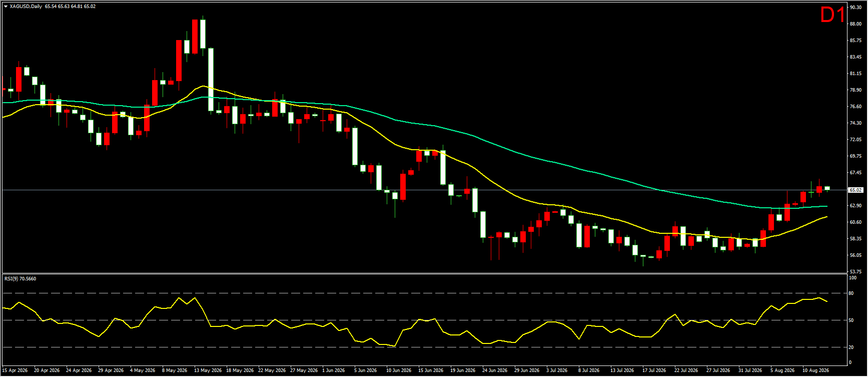The height and width of the screenshot is (377, 868).
Task: Click the XAGUSD,Daily chart title
Action: click(26, 7)
